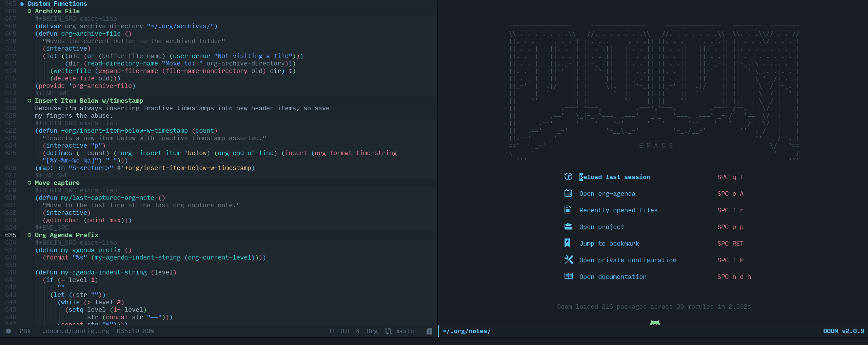Click the SPC f P keybinding

click(x=730, y=260)
